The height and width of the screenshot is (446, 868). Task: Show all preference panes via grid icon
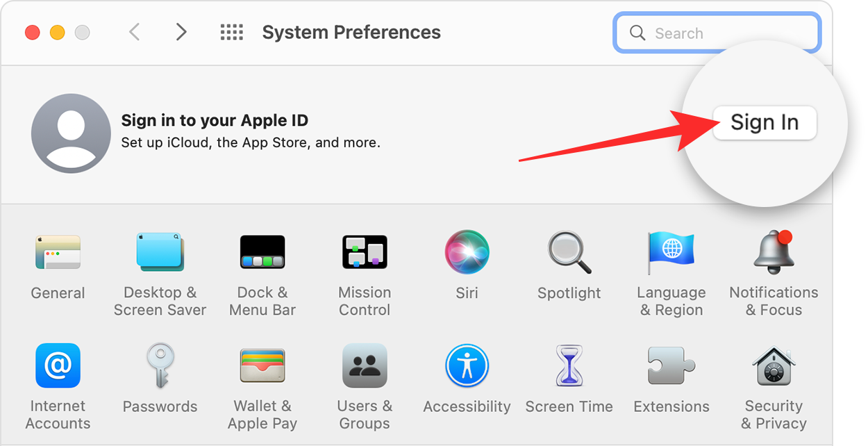point(232,32)
